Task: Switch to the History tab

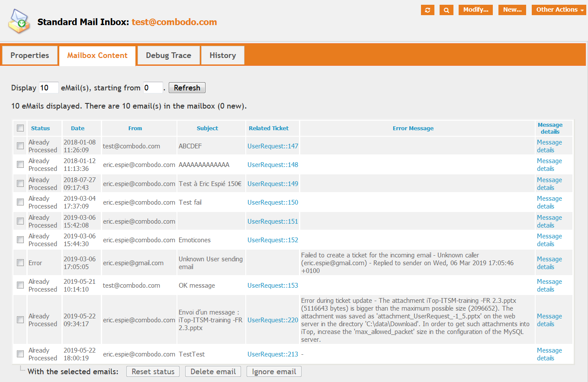Action: click(x=223, y=55)
